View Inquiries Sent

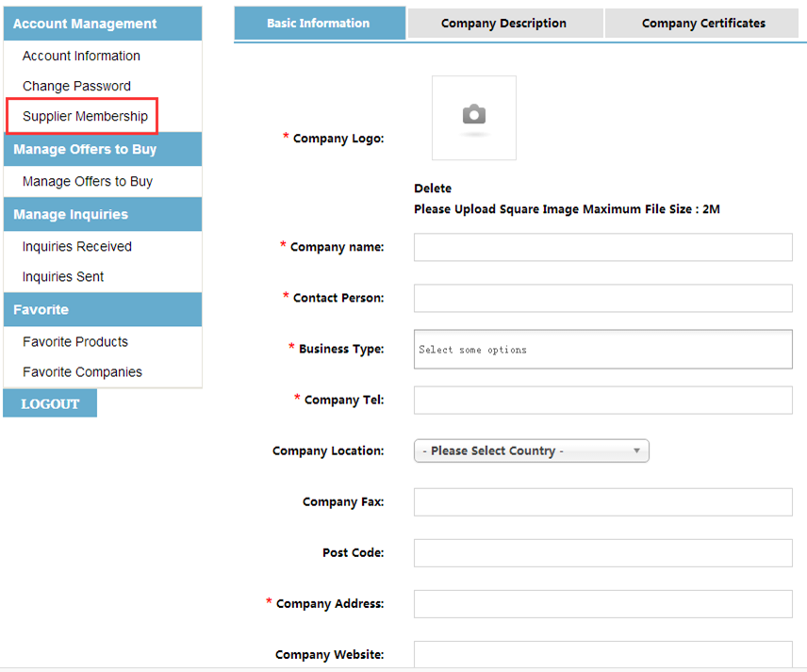[x=63, y=277]
